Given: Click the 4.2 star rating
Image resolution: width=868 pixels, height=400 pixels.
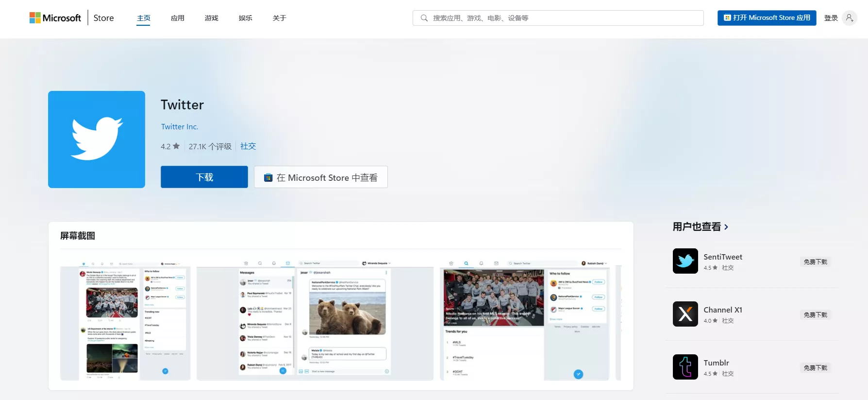Looking at the screenshot, I should point(170,146).
